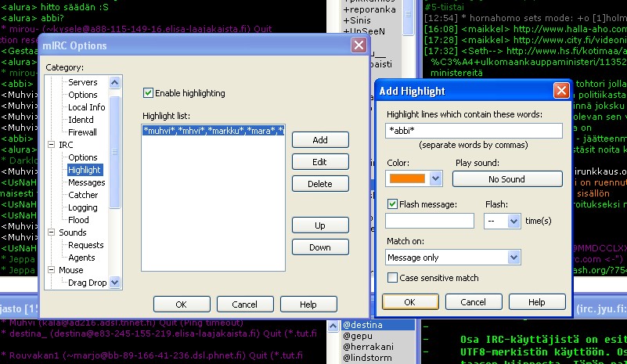Select Requests in category tree
The width and height of the screenshot is (627, 364).
point(85,245)
